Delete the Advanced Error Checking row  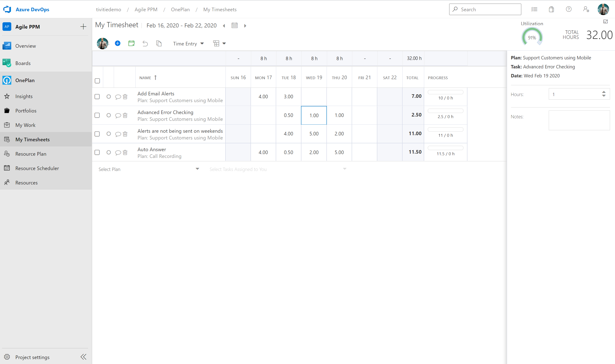click(x=125, y=115)
